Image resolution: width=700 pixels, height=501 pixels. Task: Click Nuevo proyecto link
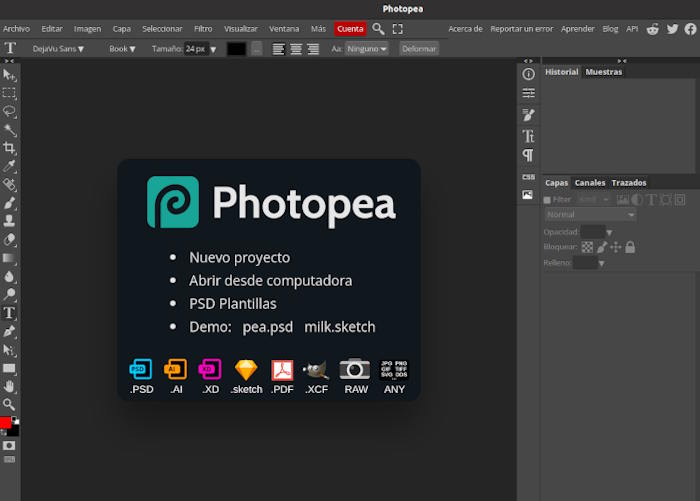pos(239,258)
